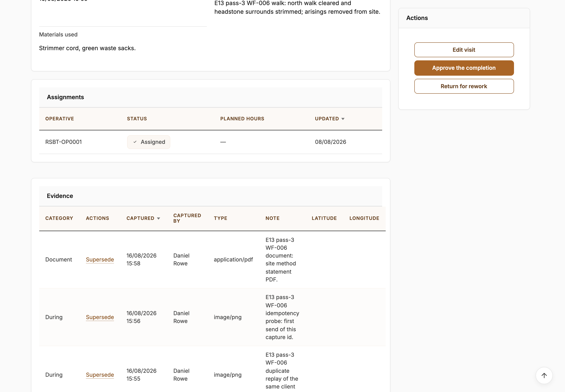Supersede the 15:56 During evidence

point(100,317)
